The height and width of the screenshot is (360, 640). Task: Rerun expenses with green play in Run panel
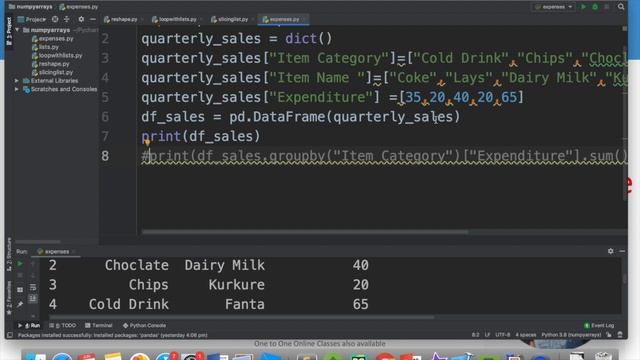tap(20, 264)
